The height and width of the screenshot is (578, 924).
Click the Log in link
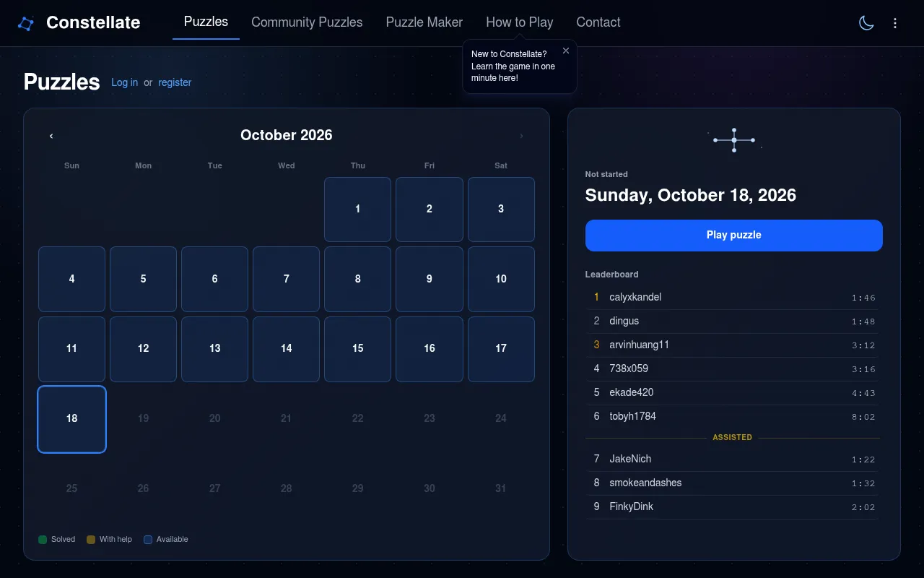pyautogui.click(x=124, y=82)
